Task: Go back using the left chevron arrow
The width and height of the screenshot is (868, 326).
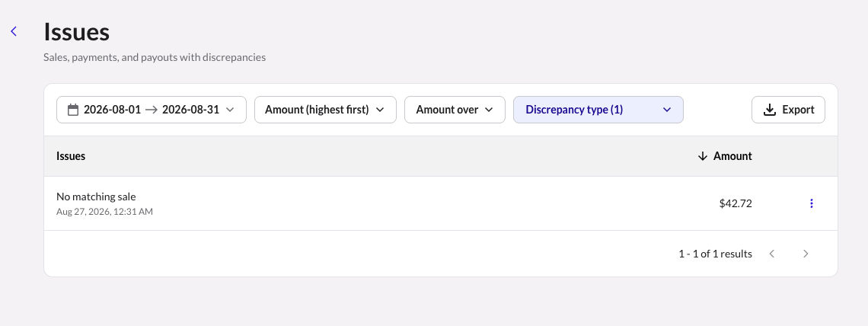Action: click(x=14, y=31)
